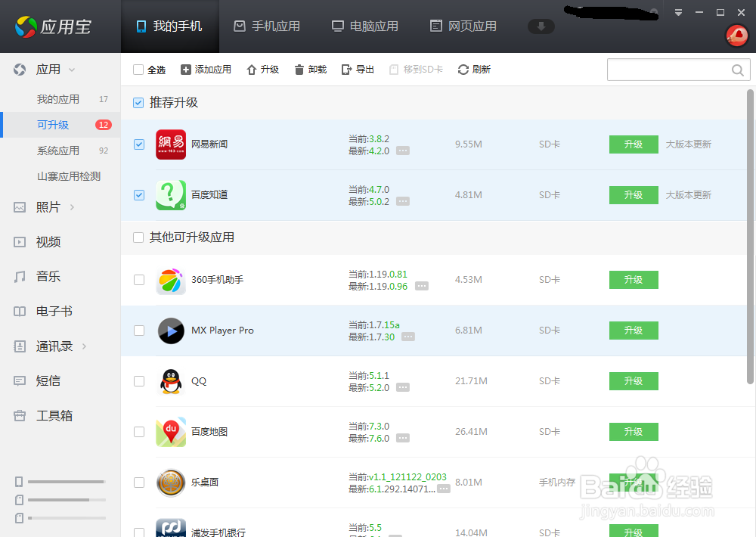Click 卸载 trash toolbar button
The height and width of the screenshot is (537, 756).
[x=311, y=70]
